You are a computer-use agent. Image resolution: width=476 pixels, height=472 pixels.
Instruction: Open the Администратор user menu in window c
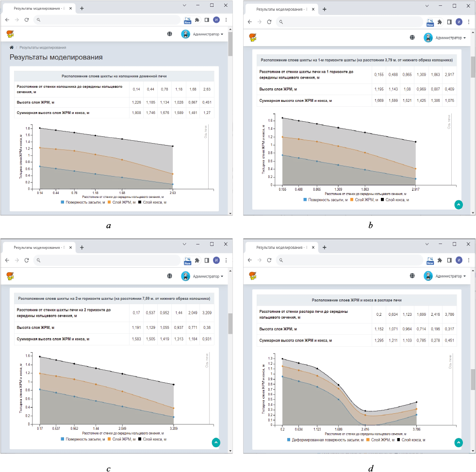tap(202, 276)
